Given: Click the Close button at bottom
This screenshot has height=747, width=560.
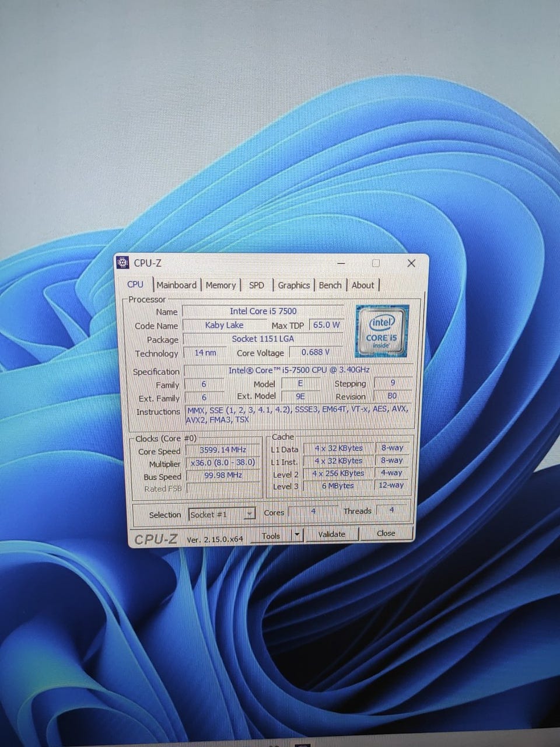Looking at the screenshot, I should pyautogui.click(x=386, y=533).
